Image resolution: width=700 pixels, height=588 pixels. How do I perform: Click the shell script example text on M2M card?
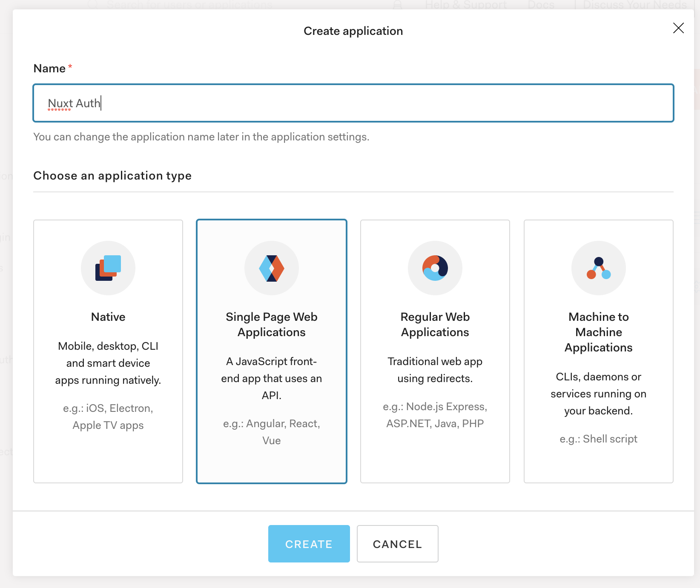[598, 439]
